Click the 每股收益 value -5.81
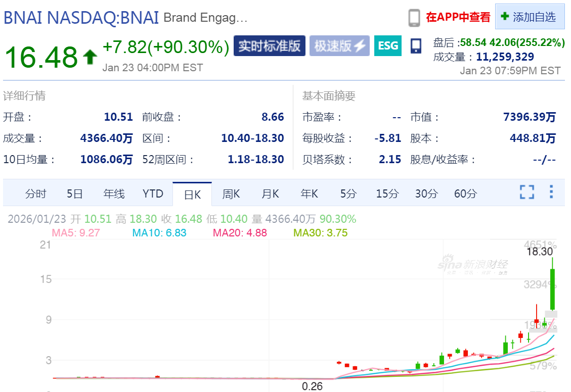Viewport: 571px width, 392px height. [x=387, y=138]
